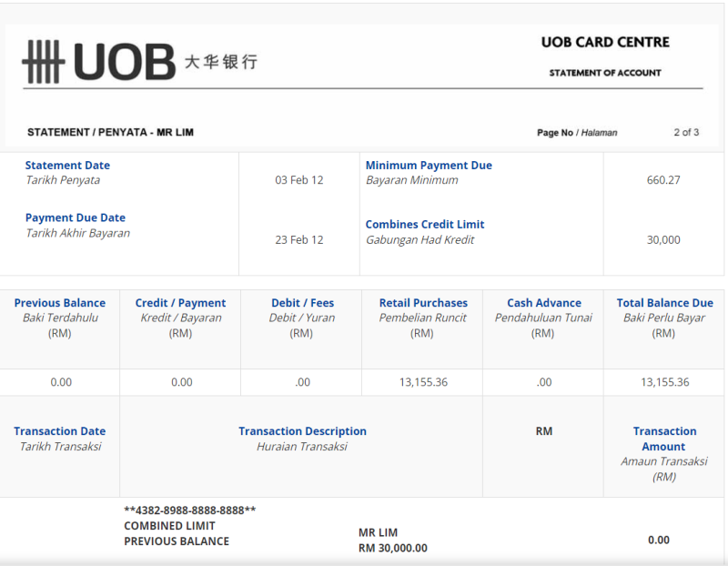Click the Chinese bank name 大华银行
728x566 pixels.
[x=220, y=62]
